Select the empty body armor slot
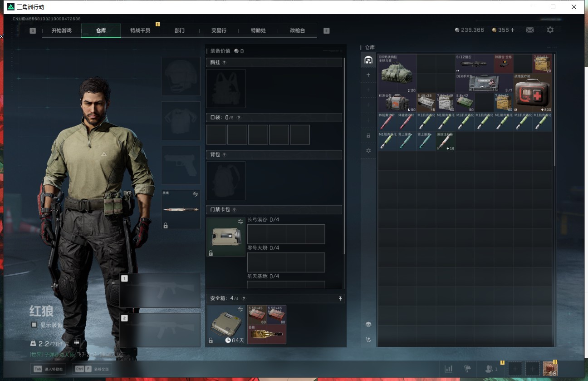 click(x=181, y=120)
